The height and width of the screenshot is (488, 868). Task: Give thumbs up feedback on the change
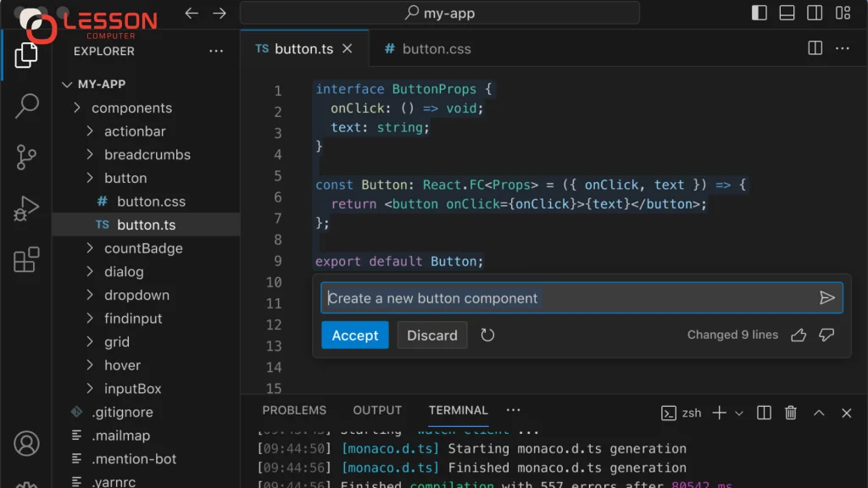click(798, 335)
